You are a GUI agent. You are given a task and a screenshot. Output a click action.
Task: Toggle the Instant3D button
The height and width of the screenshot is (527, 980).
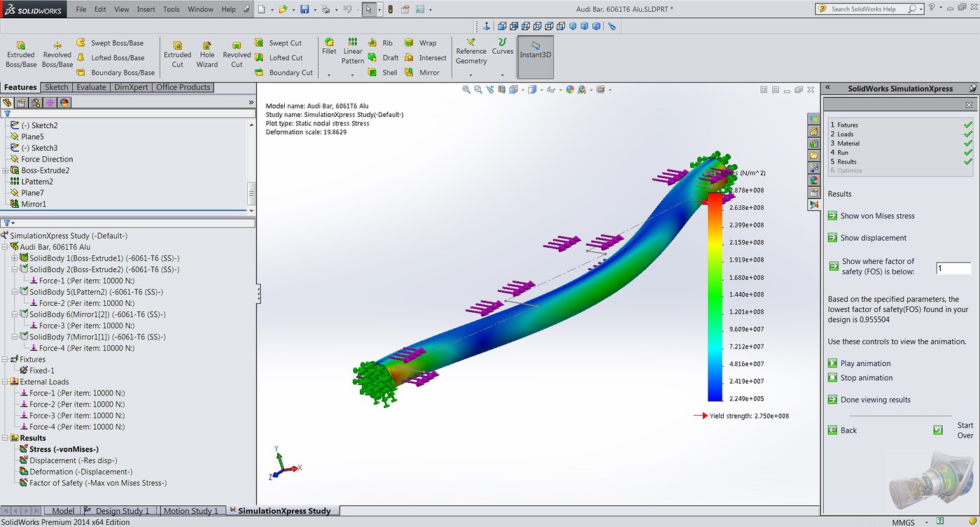(x=535, y=57)
